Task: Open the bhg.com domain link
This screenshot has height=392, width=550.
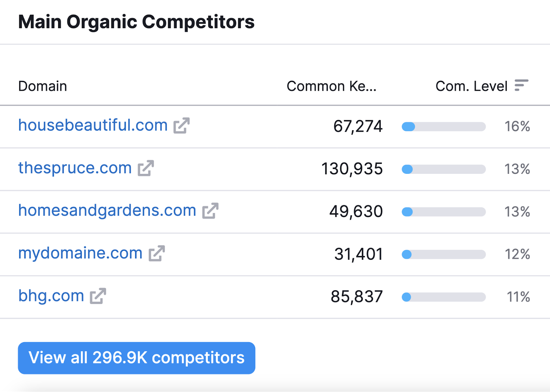Action: pyautogui.click(x=51, y=296)
